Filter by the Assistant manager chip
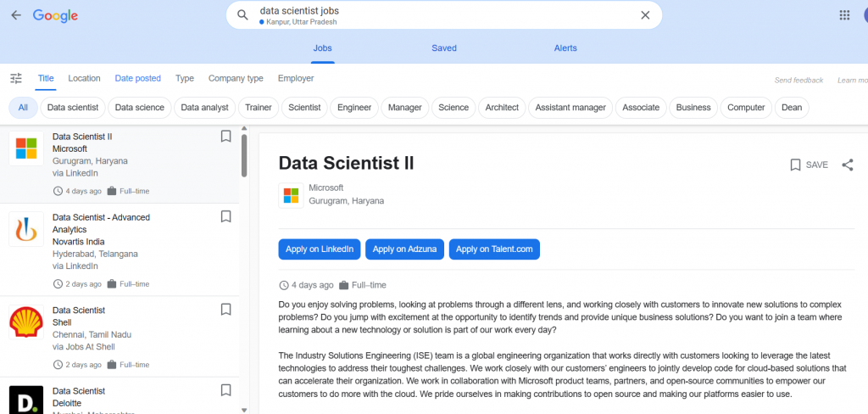 [x=570, y=108]
